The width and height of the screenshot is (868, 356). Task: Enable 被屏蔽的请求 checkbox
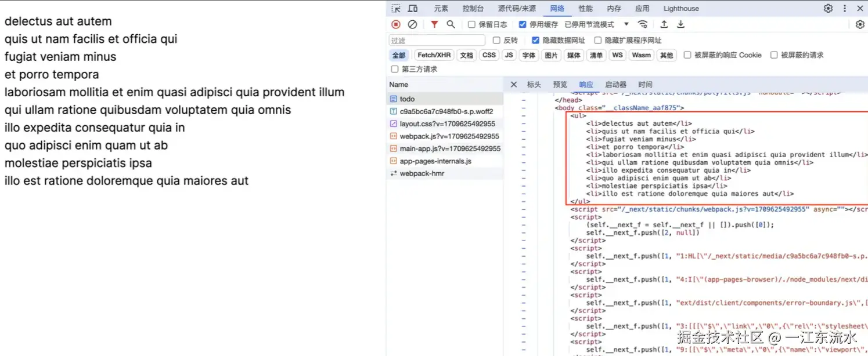[774, 55]
